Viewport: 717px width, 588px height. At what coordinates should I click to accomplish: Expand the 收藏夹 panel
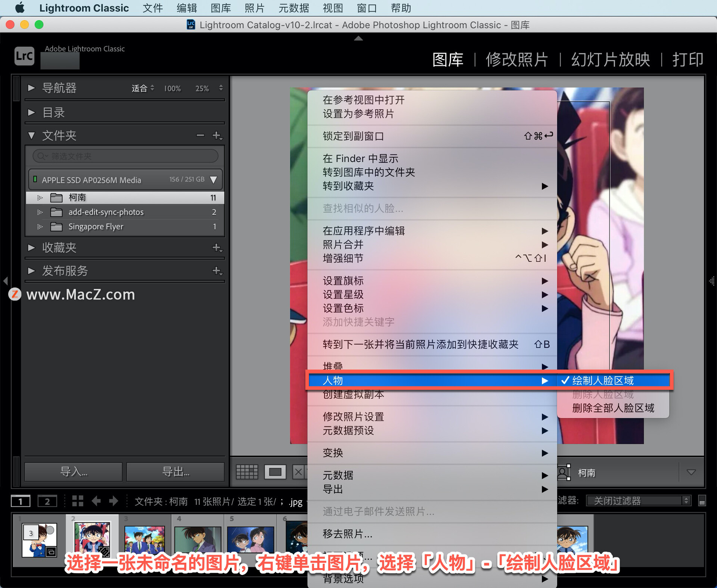click(31, 248)
